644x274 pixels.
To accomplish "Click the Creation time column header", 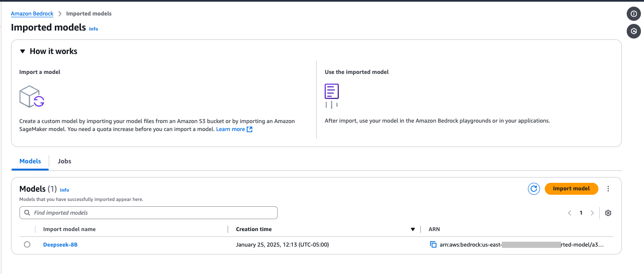I will tap(254, 229).
